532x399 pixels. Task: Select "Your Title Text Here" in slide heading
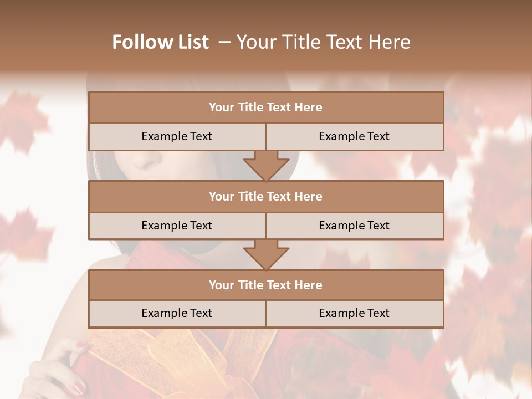[x=323, y=42]
